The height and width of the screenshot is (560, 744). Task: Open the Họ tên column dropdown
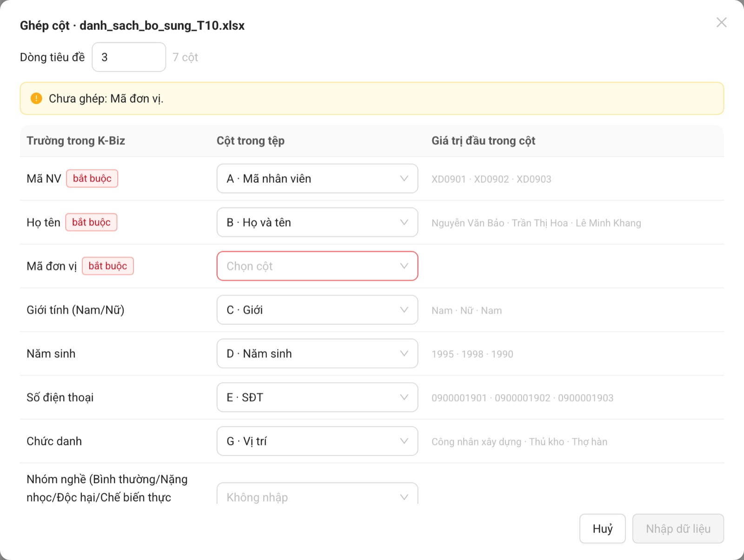click(317, 222)
